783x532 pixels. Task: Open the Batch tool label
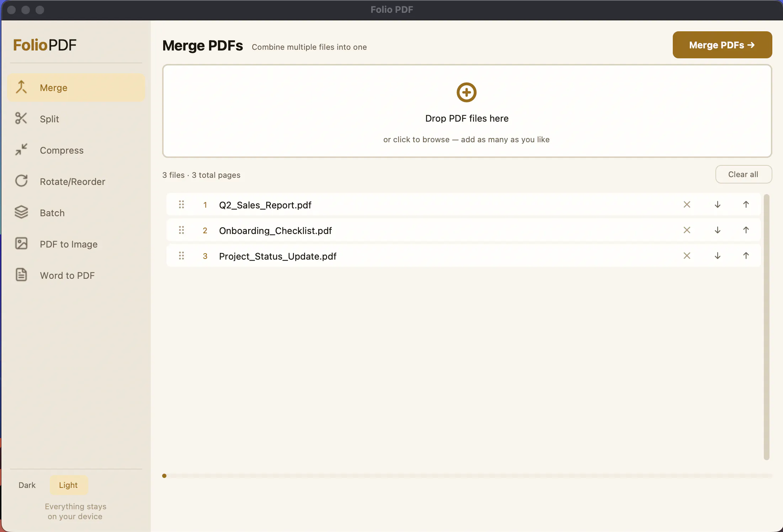click(52, 213)
